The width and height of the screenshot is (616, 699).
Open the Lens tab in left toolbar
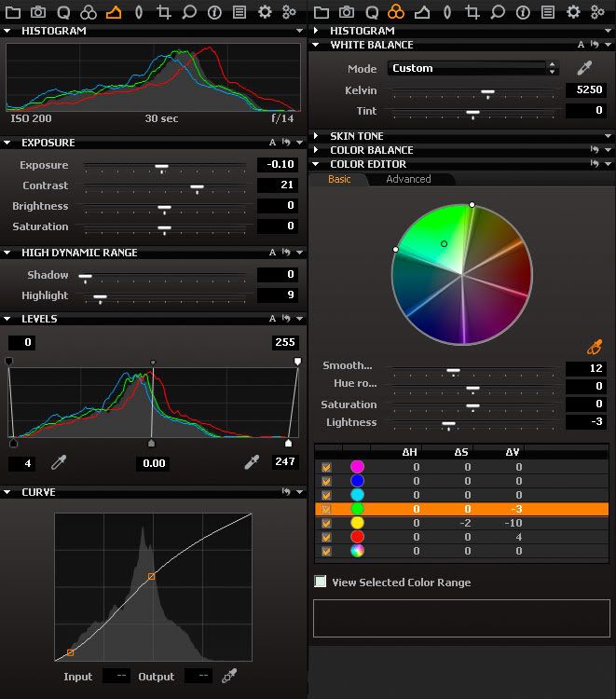139,12
